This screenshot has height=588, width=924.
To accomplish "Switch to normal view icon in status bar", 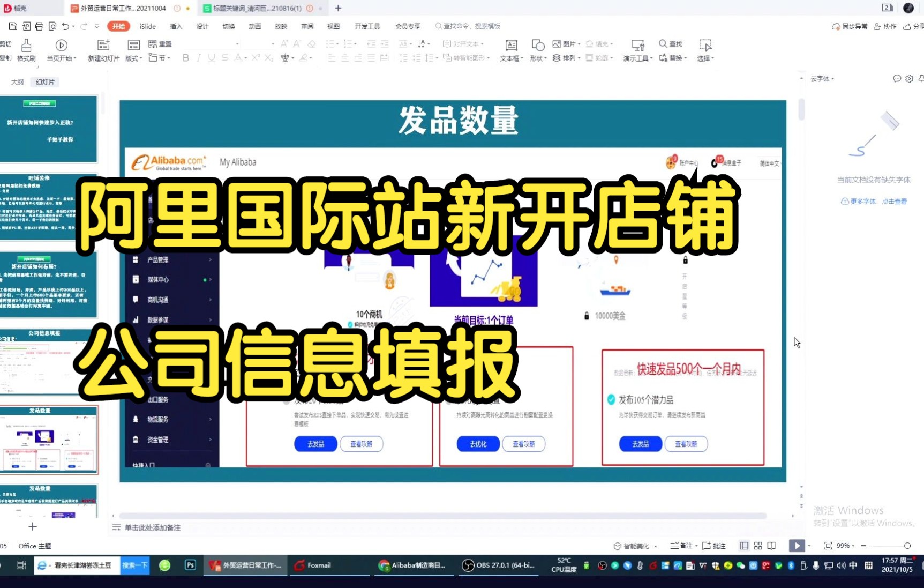I will point(744,546).
